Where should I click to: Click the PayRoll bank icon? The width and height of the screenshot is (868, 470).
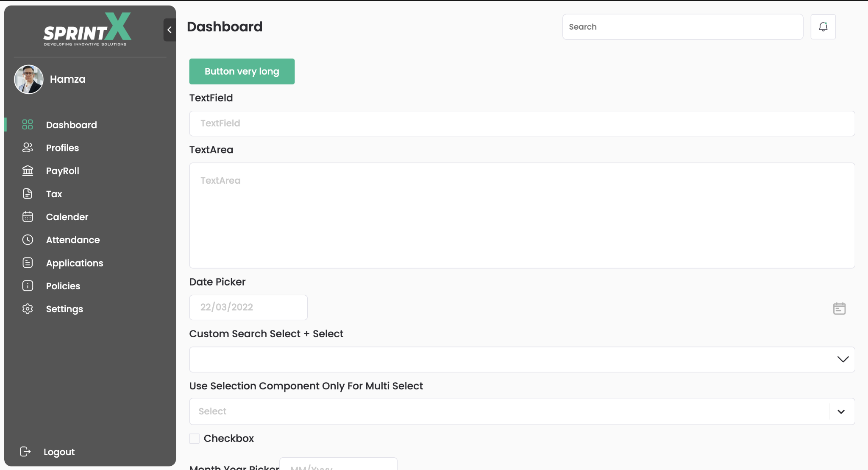tap(28, 171)
